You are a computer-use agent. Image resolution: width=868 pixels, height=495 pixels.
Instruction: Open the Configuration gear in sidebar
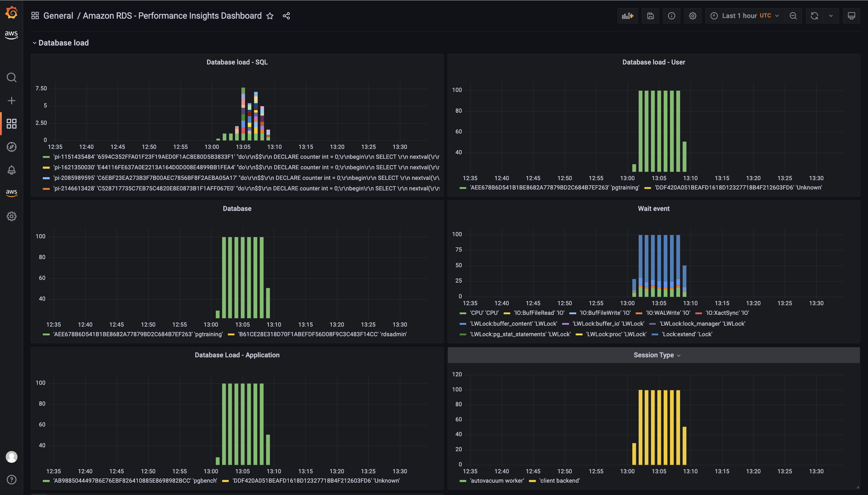[x=11, y=216]
